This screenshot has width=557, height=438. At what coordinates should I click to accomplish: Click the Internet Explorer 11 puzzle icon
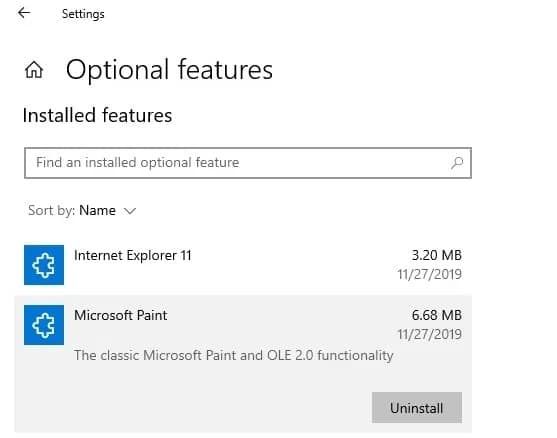(44, 265)
